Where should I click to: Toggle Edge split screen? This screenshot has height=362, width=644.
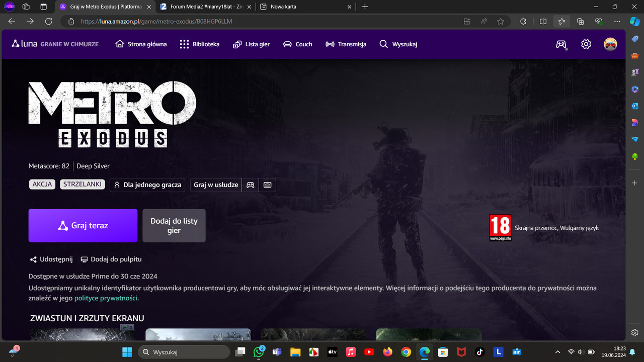point(543,22)
